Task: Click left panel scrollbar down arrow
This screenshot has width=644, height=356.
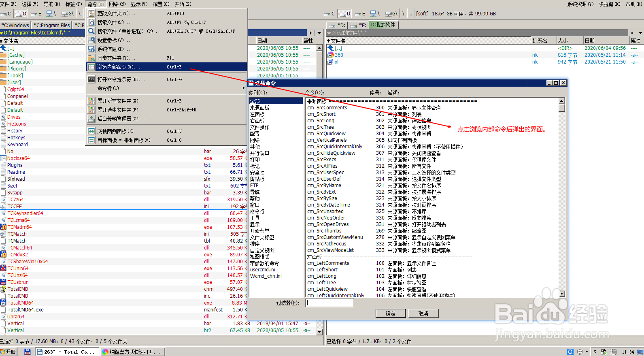Action: [319, 332]
